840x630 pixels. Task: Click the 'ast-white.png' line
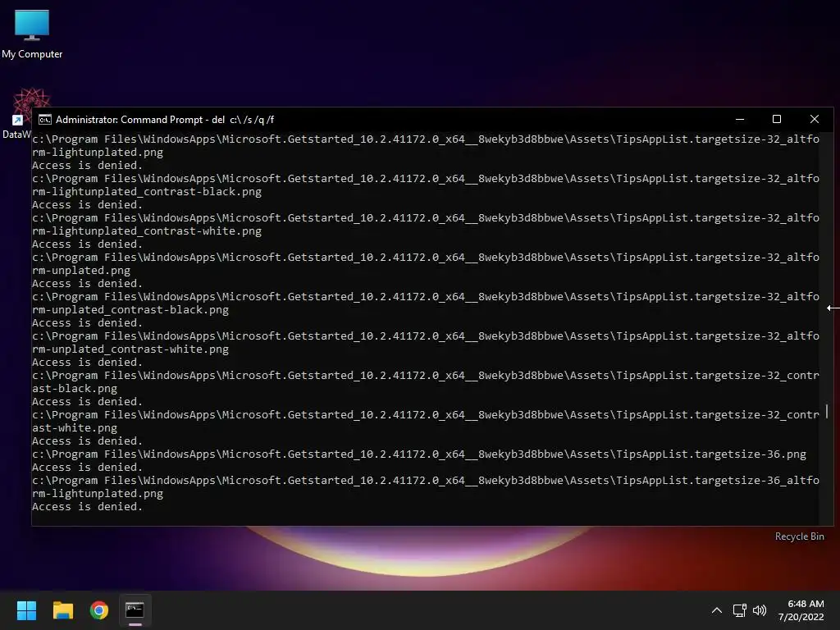[x=75, y=428]
